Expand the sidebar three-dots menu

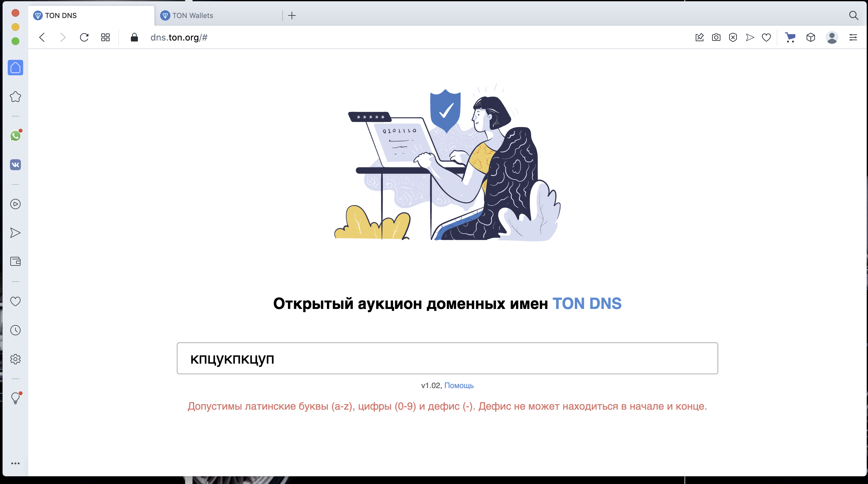[x=15, y=463]
